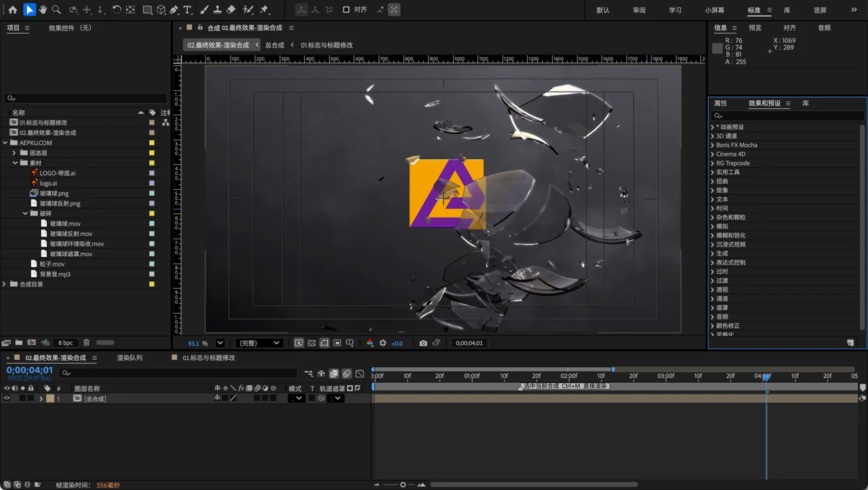Toggle motion blur switch in timeline
This screenshot has width=868, height=490.
347,373
